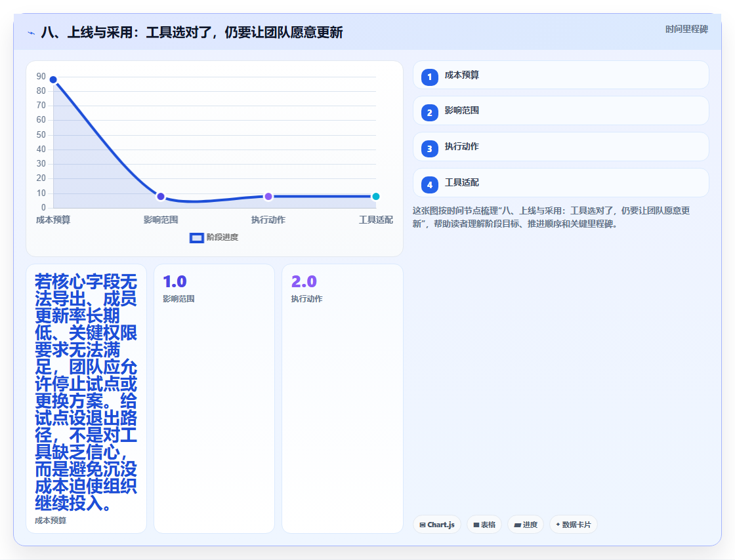Click the 数据卡片 tag
The width and height of the screenshot is (735, 560).
tap(574, 525)
